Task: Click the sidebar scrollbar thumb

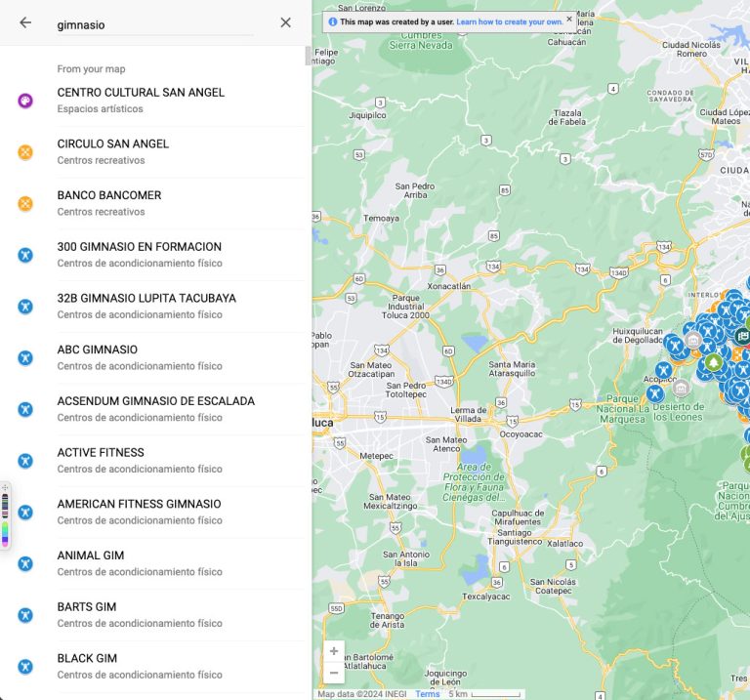Action: 308,56
